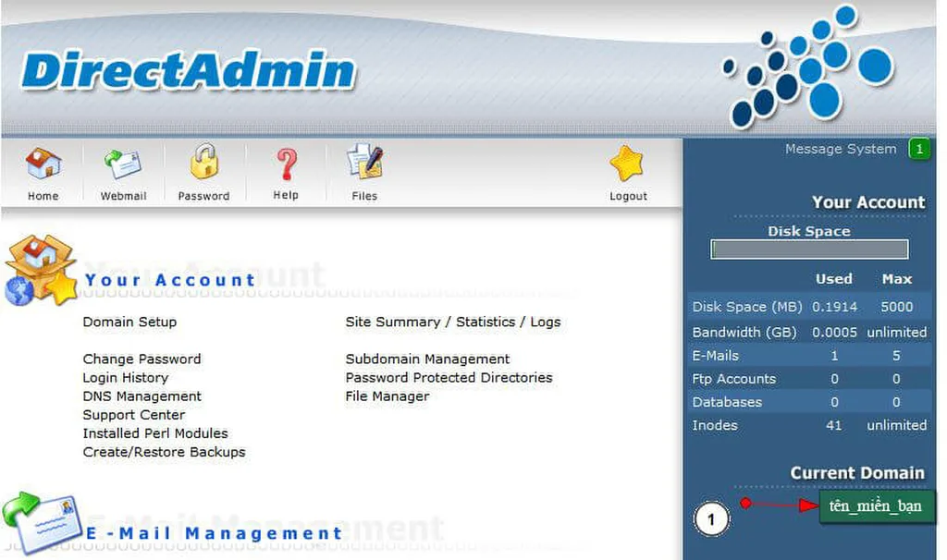The height and width of the screenshot is (560, 947).
Task: Click the Help label in toolbar
Action: pyautogui.click(x=286, y=195)
